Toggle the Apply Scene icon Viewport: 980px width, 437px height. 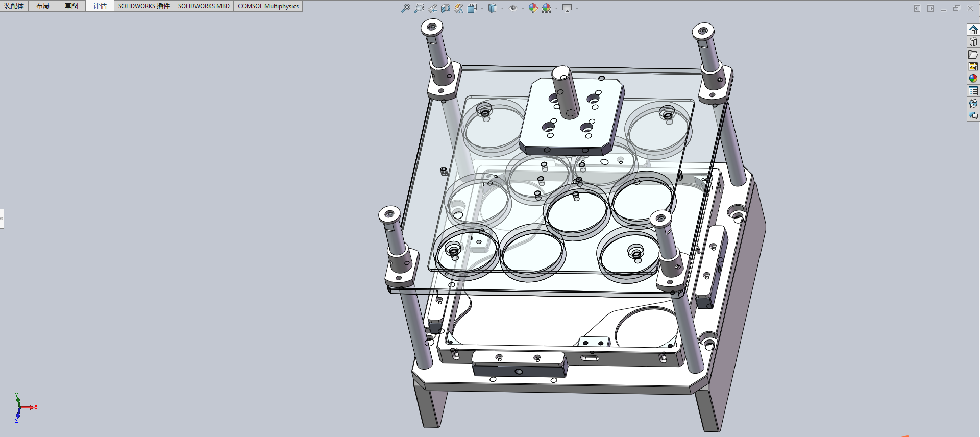[547, 8]
